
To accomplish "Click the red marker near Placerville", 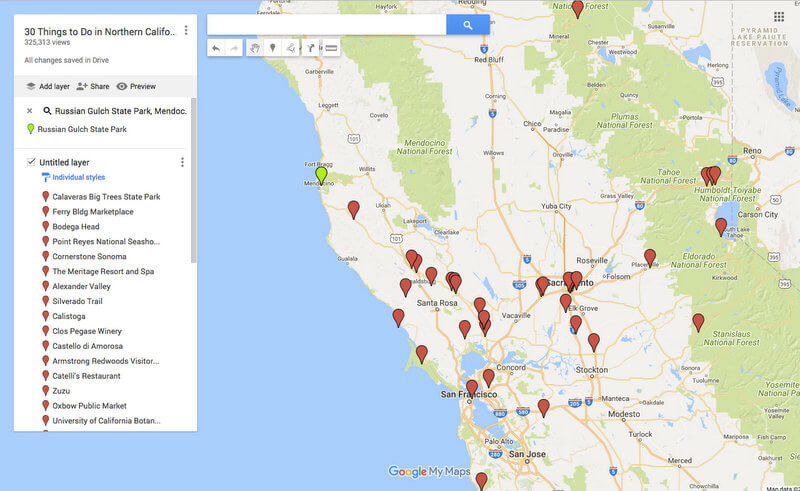I will point(649,257).
